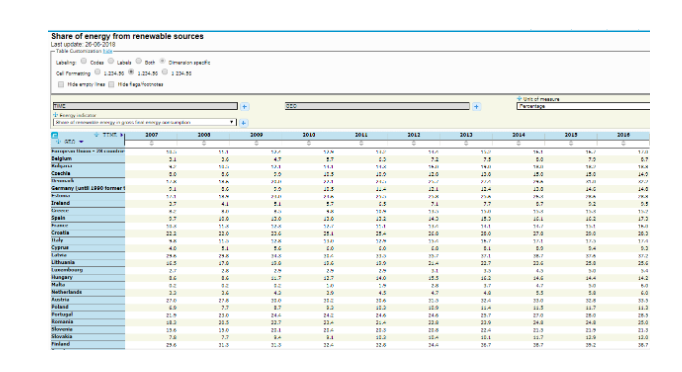Viewport: 682px width, 372px height.
Task: Tick the Hide flags/footnotes checkbox
Action: 111,84
